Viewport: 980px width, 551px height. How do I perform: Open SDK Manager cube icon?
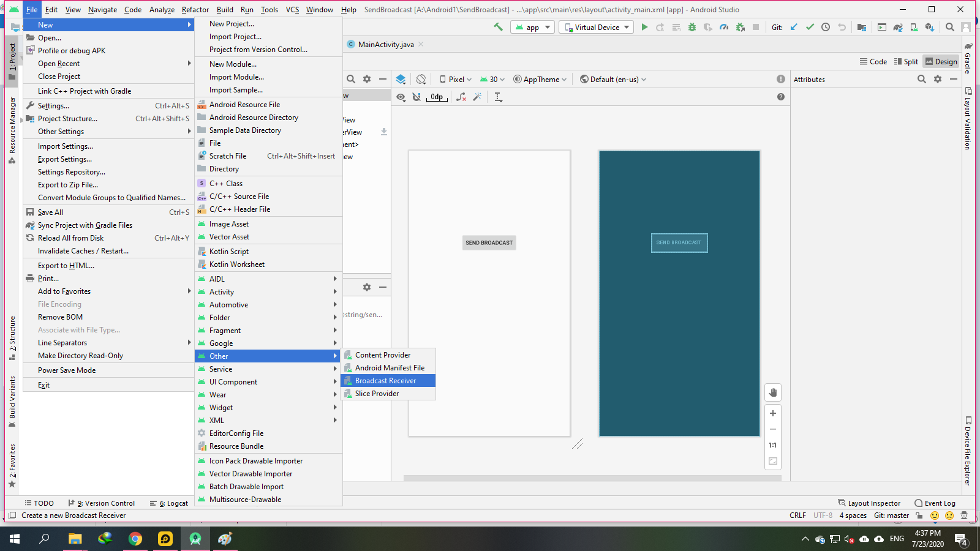930,27
